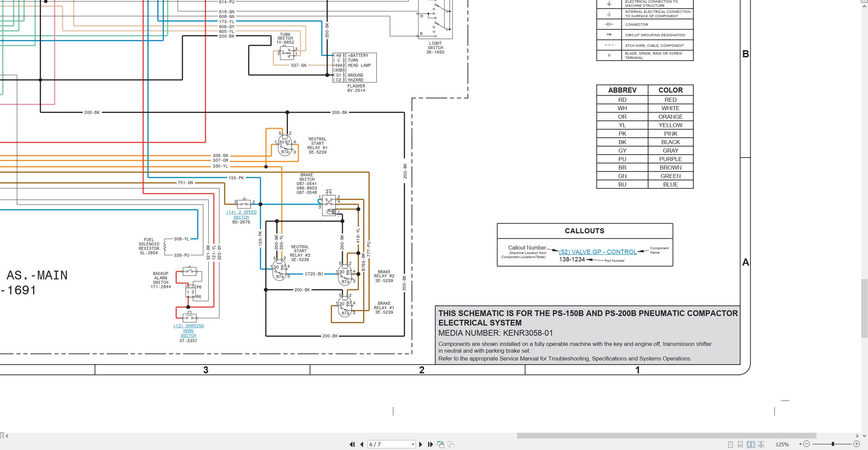Click the 537-GN wire label

click(x=298, y=65)
